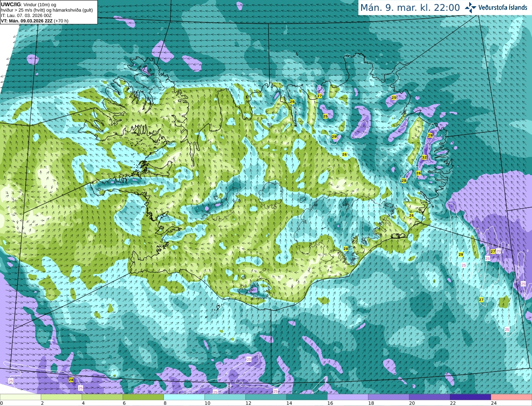Pick the 20–22 m/s legend swatch
Viewport: 532px width, 406px height.
pyautogui.click(x=430, y=397)
